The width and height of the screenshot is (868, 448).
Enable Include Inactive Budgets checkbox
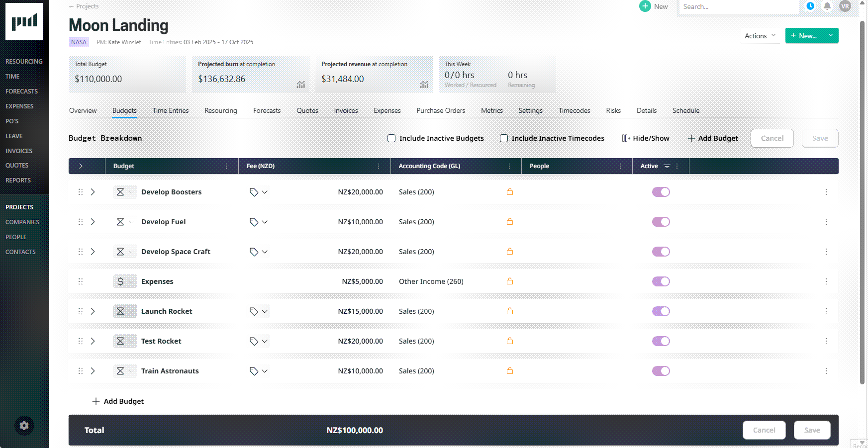pyautogui.click(x=391, y=138)
